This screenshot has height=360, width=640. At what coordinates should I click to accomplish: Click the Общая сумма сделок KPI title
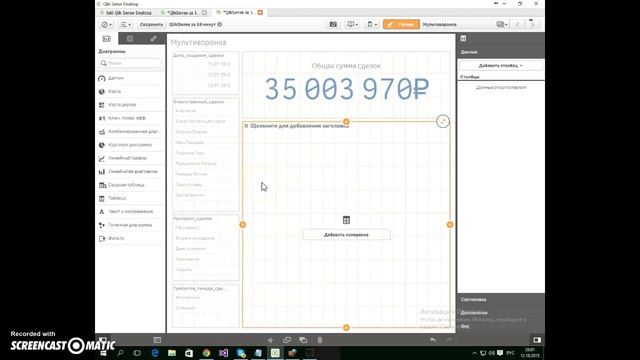click(346, 66)
